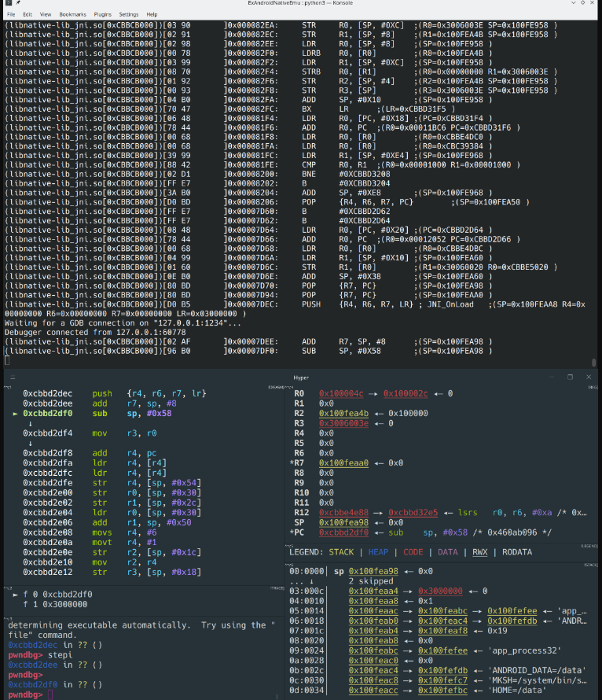Maximize the Hyper terminal window
Viewport: 602px width, 700px height.
(x=571, y=378)
